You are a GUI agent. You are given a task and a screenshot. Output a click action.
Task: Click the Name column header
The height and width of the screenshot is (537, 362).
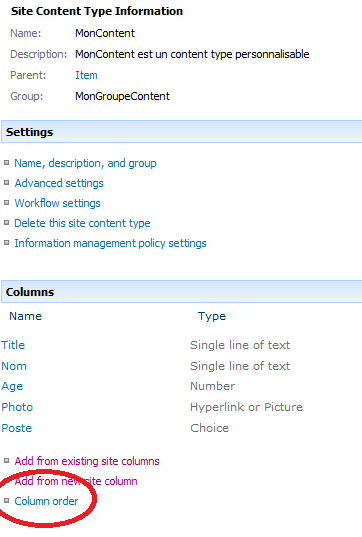tap(26, 316)
